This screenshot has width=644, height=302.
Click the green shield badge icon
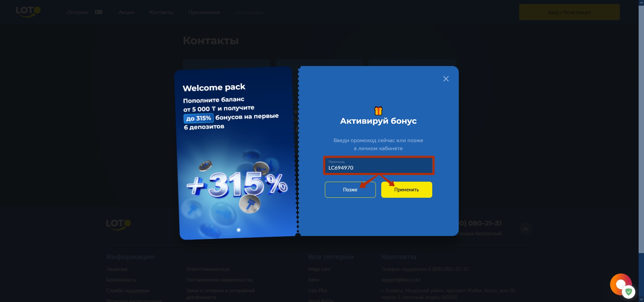(x=629, y=292)
